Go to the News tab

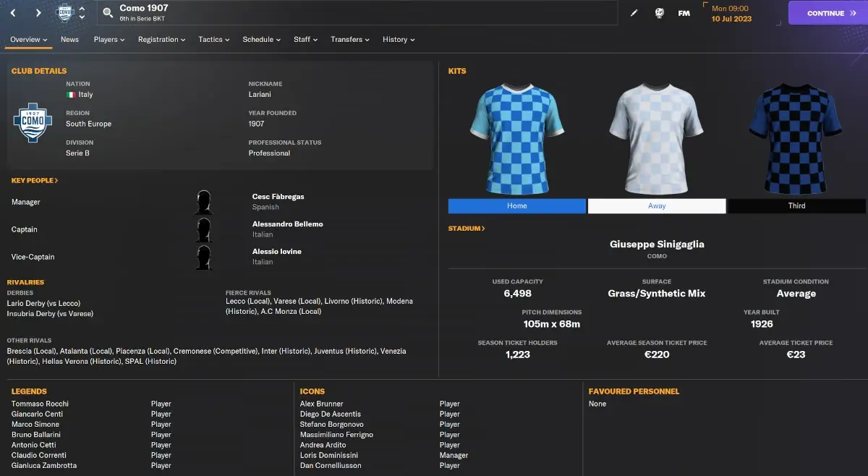click(x=70, y=40)
